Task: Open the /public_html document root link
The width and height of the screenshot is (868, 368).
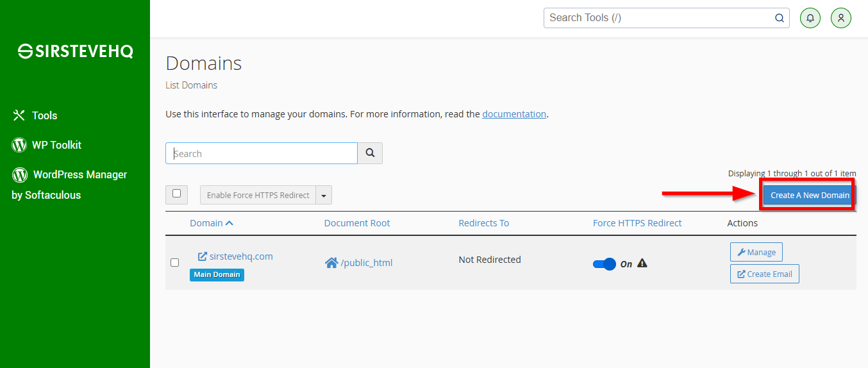Action: pyautogui.click(x=367, y=263)
